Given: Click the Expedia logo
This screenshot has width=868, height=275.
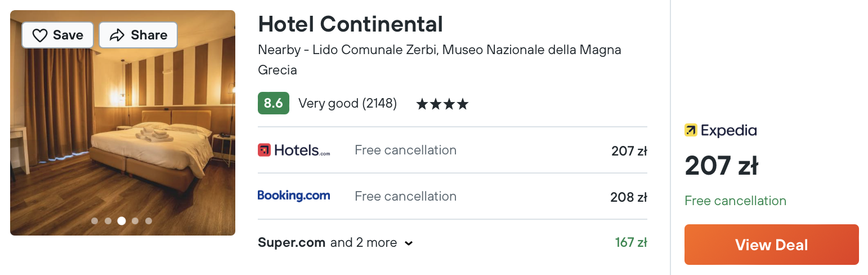Looking at the screenshot, I should (x=721, y=131).
